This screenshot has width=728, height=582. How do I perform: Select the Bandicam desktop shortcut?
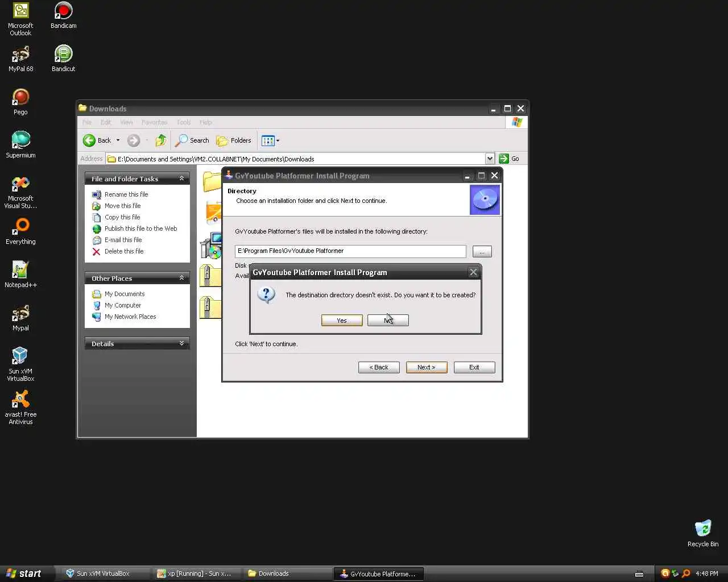pos(63,15)
